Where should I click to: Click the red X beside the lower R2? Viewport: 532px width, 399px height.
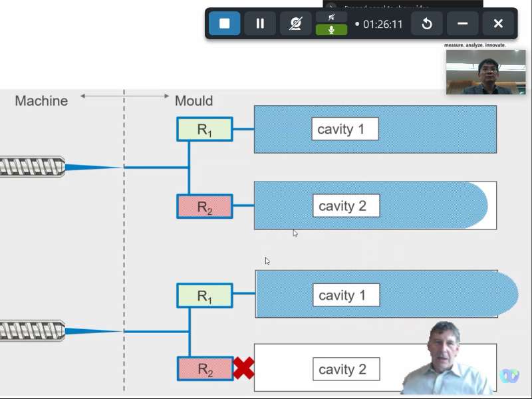coord(243,368)
